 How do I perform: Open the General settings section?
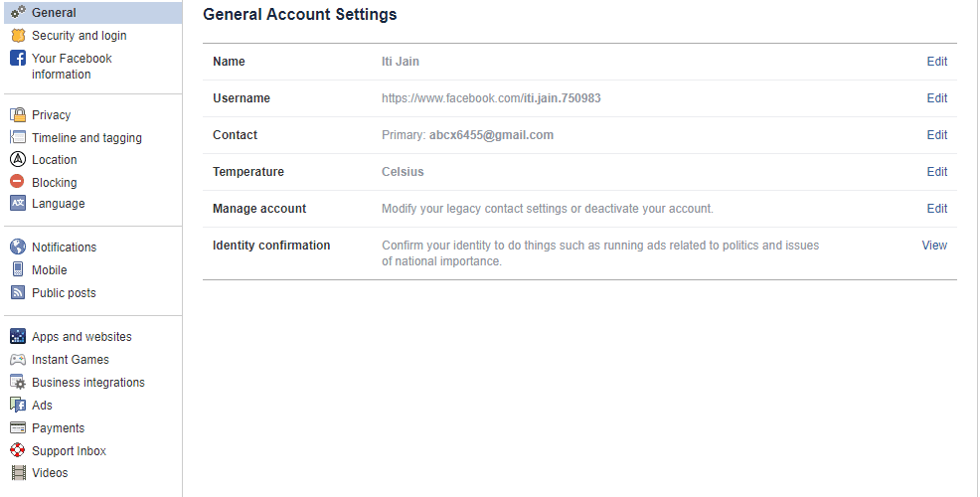pos(93,13)
